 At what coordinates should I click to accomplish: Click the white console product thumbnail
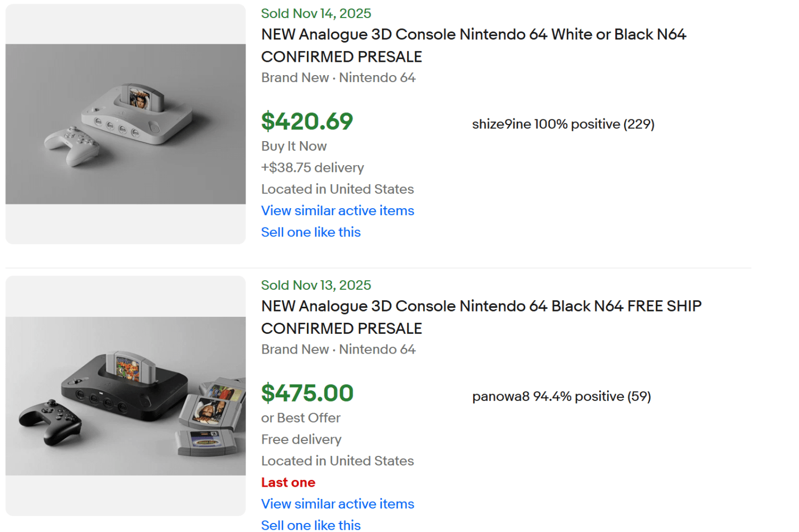point(125,124)
